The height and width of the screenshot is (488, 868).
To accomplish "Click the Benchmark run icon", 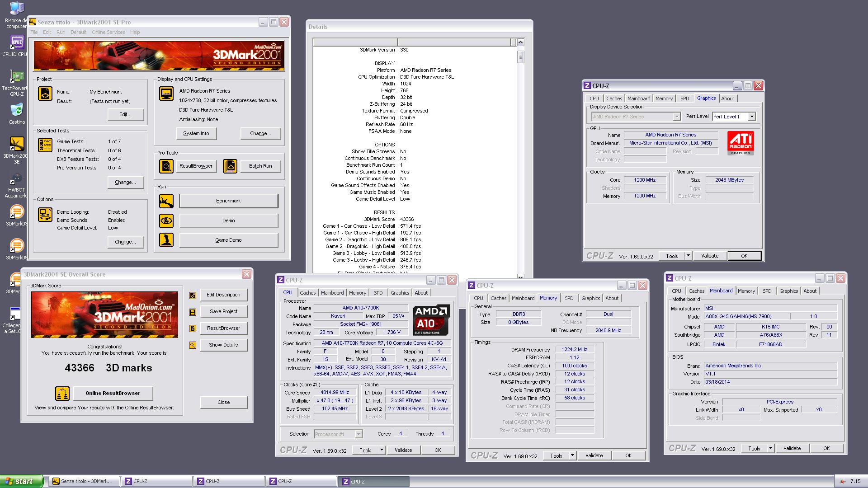I will 166,201.
